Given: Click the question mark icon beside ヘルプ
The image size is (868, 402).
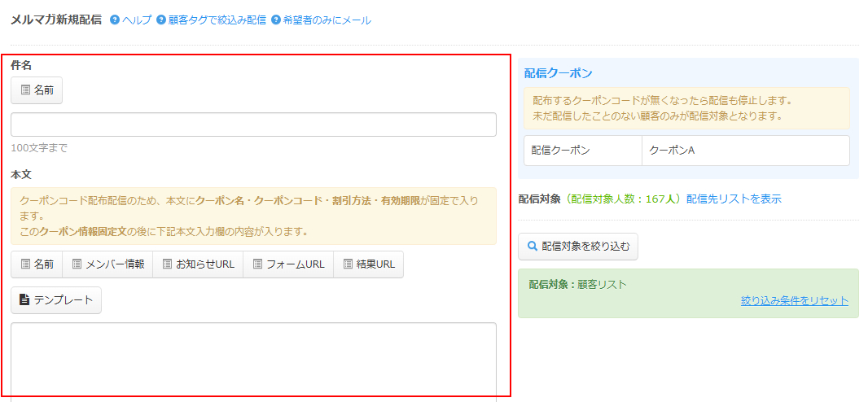Looking at the screenshot, I should tap(115, 20).
